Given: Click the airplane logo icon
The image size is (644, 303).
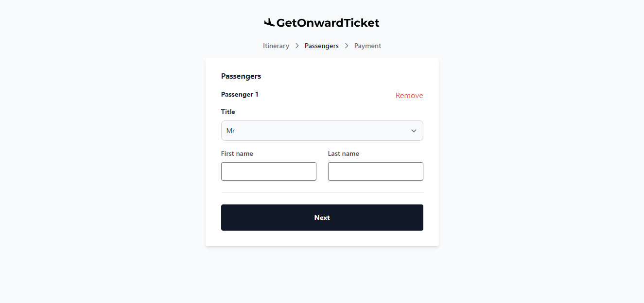Looking at the screenshot, I should click(269, 22).
